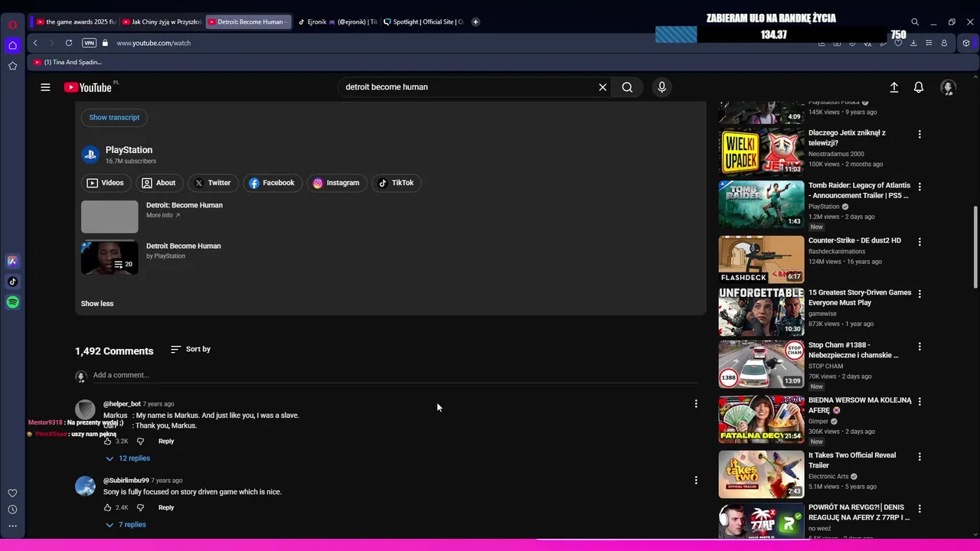Screen dimensions: 980x551
Task: Open 'Dlaczego Jetix zniknął z telewizji?' video title
Action: point(847,138)
